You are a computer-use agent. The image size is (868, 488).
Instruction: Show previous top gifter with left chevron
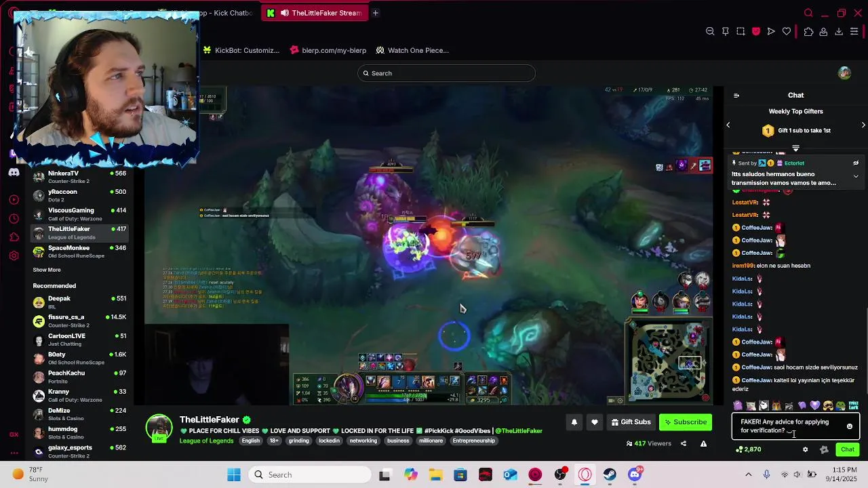728,125
